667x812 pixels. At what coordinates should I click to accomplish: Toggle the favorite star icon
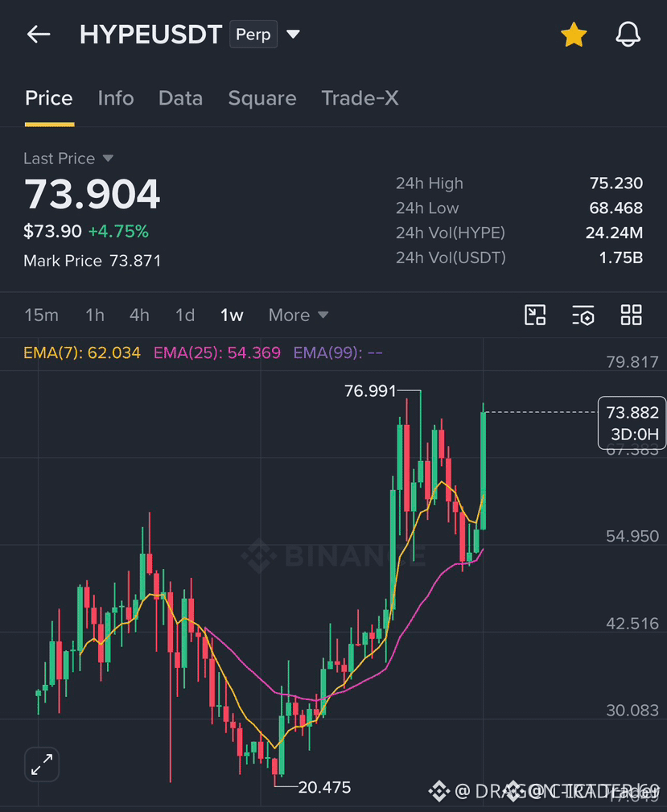(574, 35)
